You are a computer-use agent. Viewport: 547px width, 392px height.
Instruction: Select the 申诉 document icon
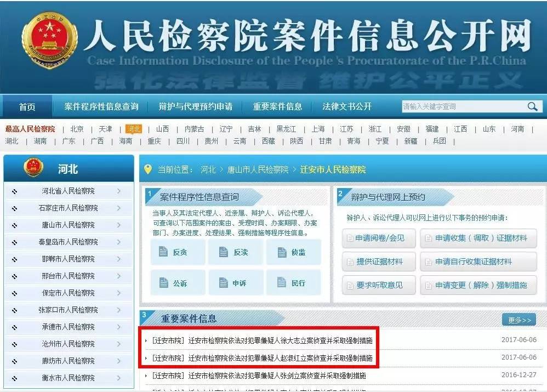coord(236,283)
